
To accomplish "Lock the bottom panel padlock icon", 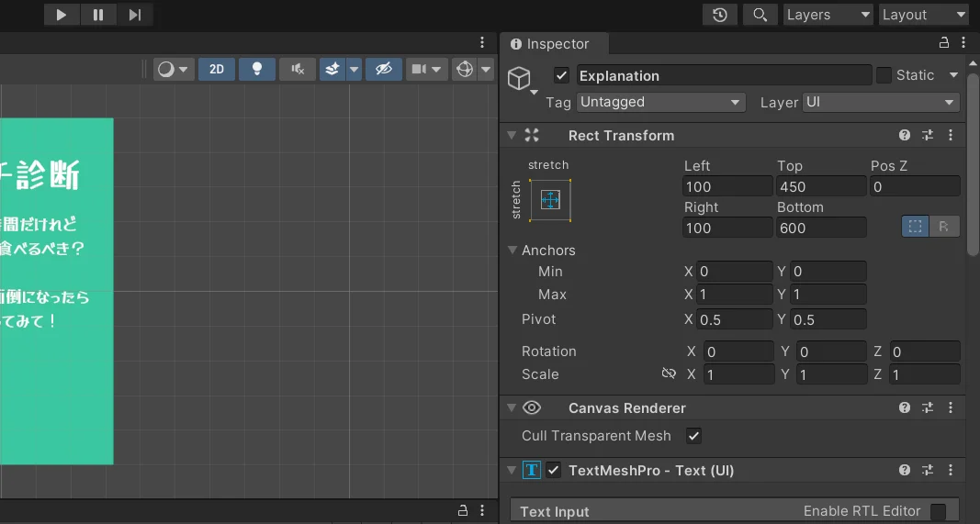I will pyautogui.click(x=463, y=510).
